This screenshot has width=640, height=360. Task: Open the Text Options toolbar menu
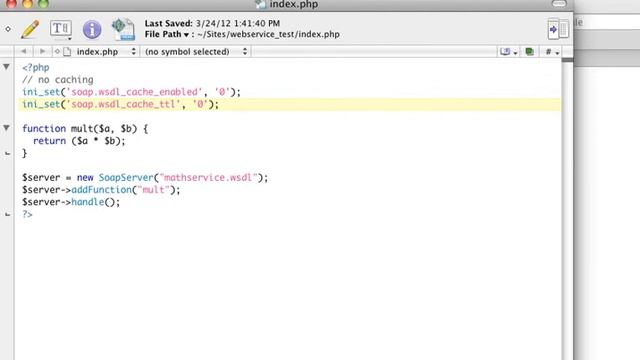(61, 30)
